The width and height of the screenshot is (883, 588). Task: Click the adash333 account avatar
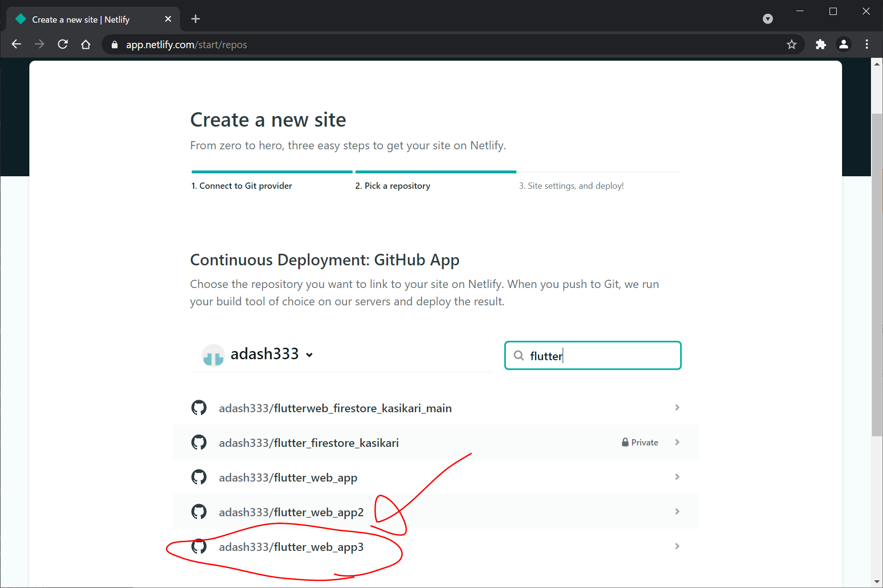pos(213,355)
